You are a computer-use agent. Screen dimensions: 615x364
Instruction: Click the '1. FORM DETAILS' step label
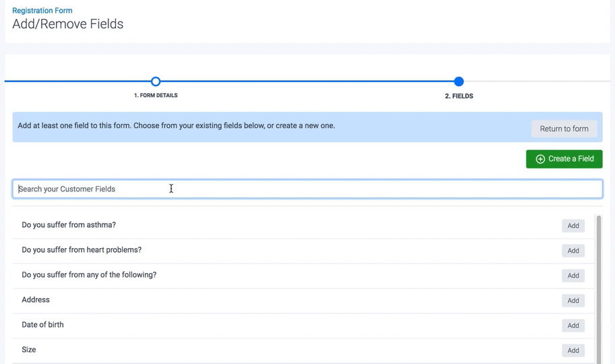tap(156, 96)
